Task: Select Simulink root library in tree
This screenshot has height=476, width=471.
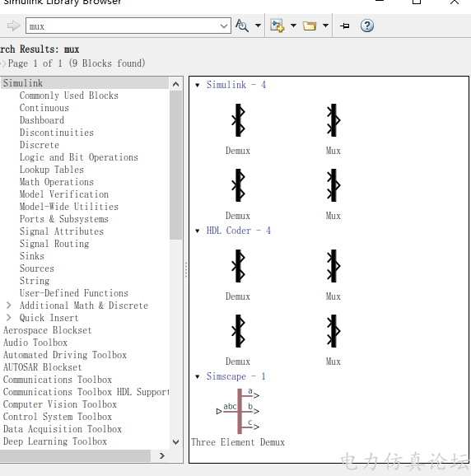Action: pos(23,83)
